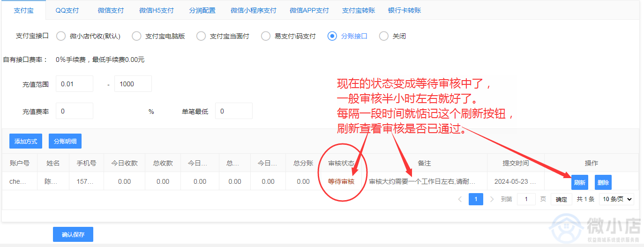Click the 等待审核 status cell

pyautogui.click(x=341, y=181)
